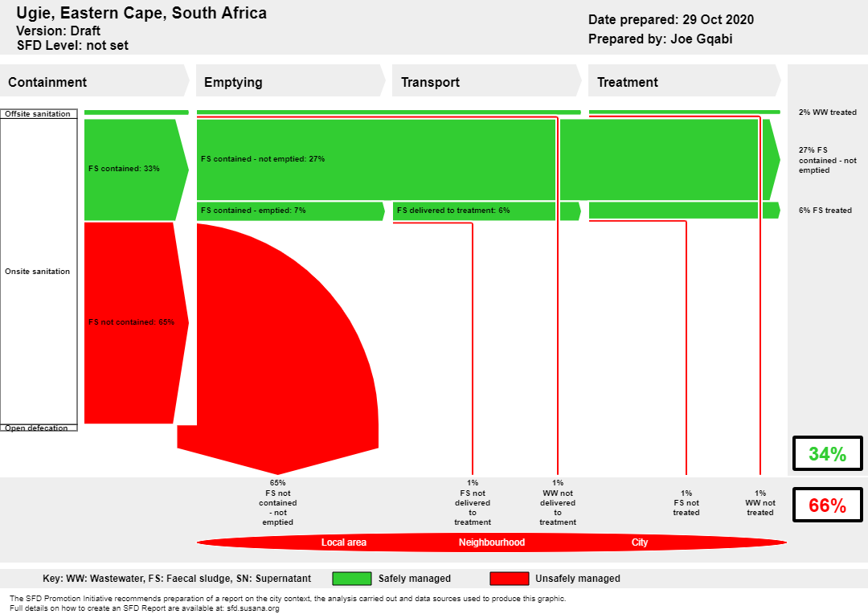Open the Transport stage header
This screenshot has height=614, width=868.
(486, 81)
